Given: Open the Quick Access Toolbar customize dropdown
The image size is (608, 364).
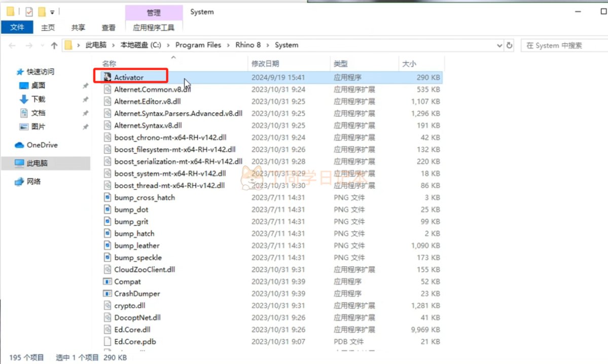Looking at the screenshot, I should coord(52,12).
